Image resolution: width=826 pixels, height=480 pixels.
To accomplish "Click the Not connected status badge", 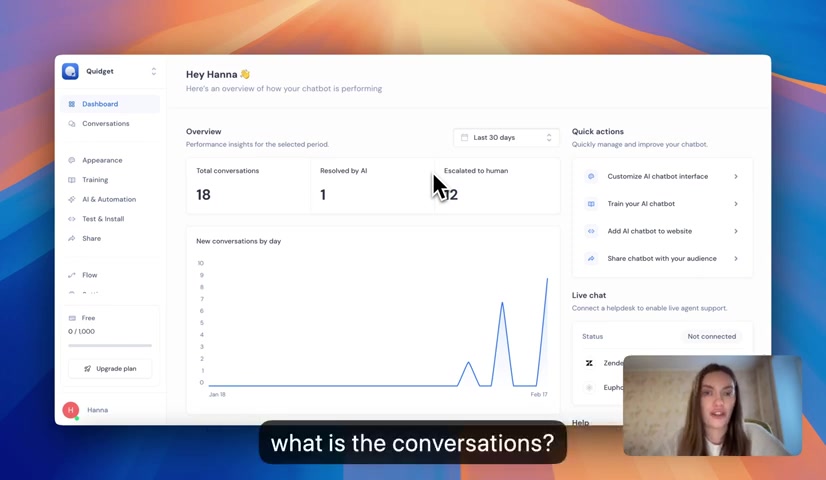I will tap(711, 337).
